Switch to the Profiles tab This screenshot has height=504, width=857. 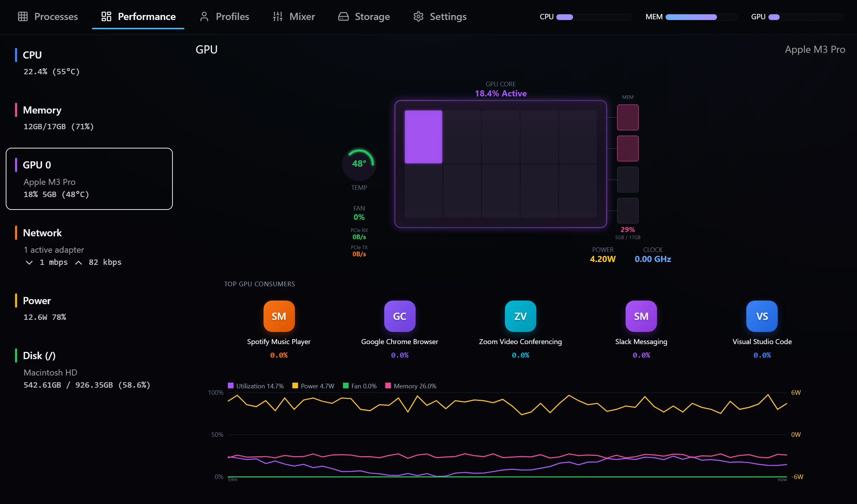pos(224,16)
